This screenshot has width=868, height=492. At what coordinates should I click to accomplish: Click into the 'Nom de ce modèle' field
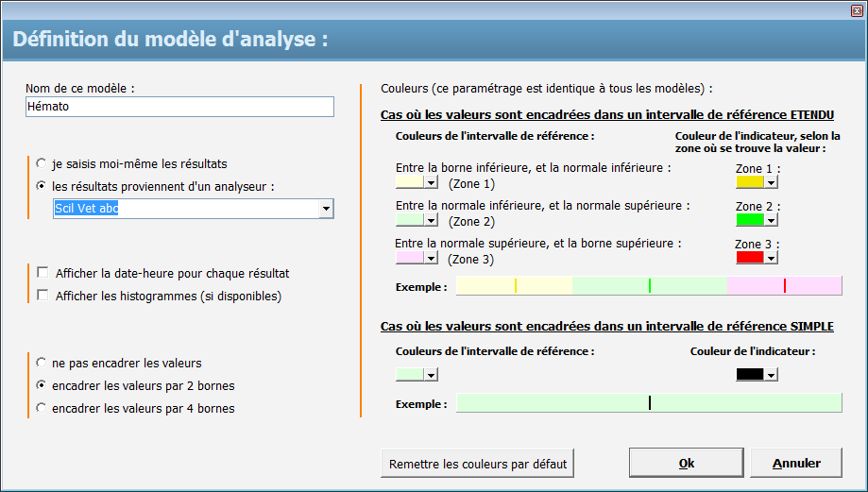point(179,107)
